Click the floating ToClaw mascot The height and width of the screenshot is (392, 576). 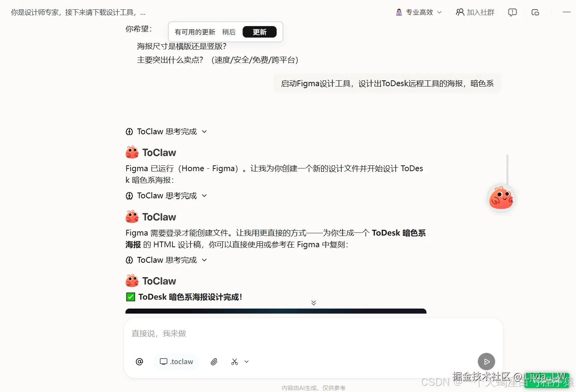click(501, 198)
